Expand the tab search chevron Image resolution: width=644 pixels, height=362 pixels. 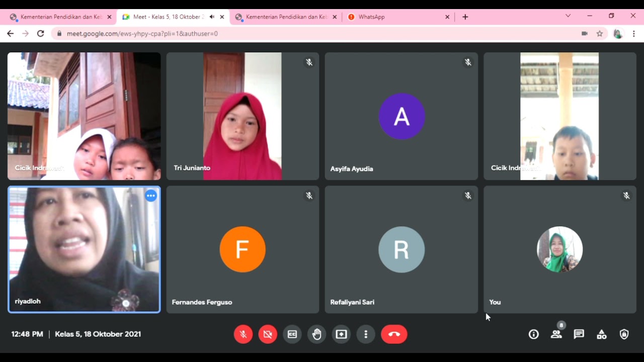[x=568, y=16]
